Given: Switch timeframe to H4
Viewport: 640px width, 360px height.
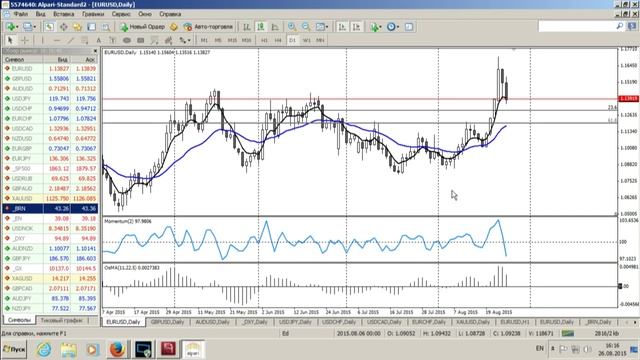Looking at the screenshot, I should [278, 40].
